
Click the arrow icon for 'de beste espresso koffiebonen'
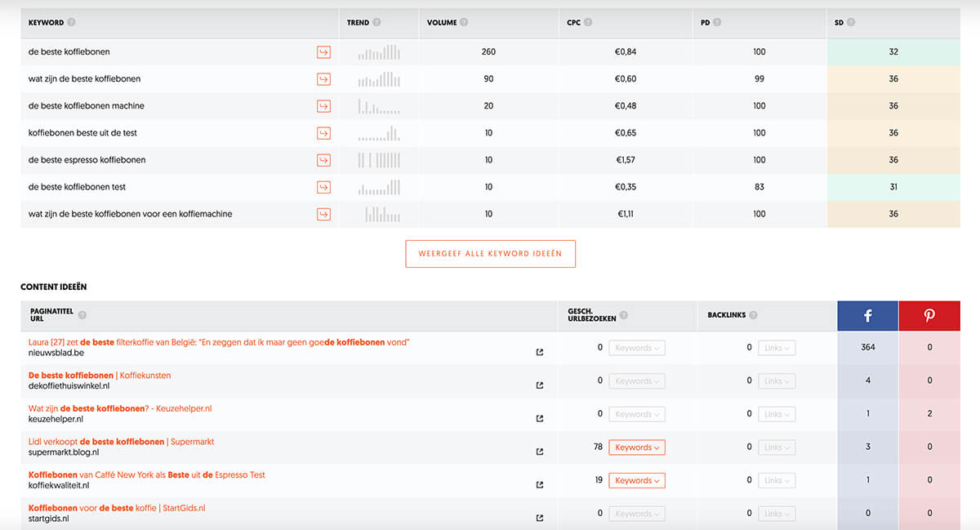(323, 160)
